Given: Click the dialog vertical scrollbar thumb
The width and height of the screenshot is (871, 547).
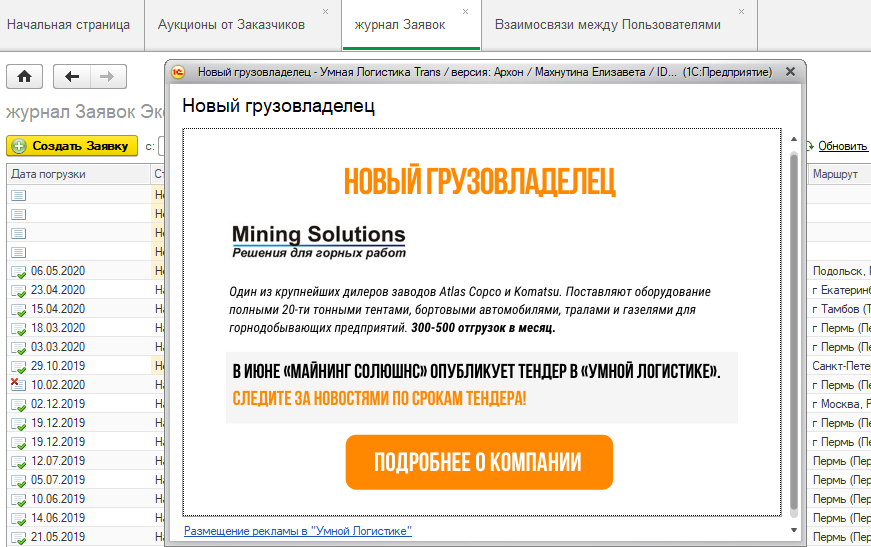Looking at the screenshot, I should pyautogui.click(x=794, y=333).
